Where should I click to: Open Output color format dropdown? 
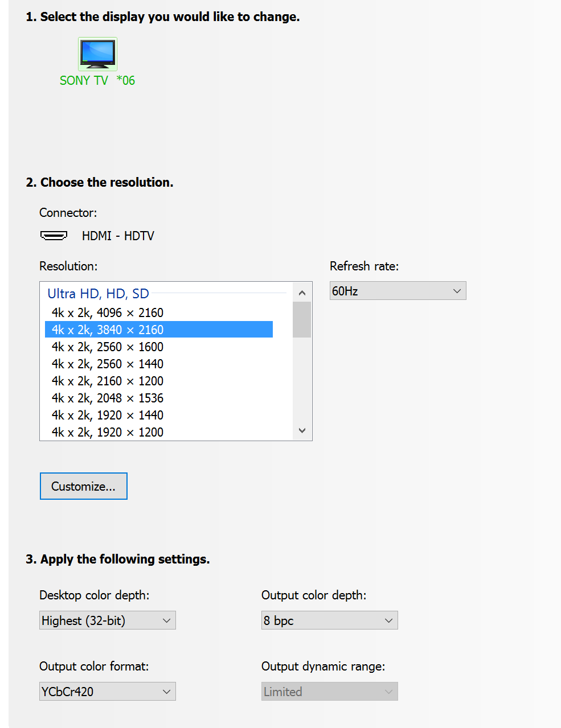(107, 692)
